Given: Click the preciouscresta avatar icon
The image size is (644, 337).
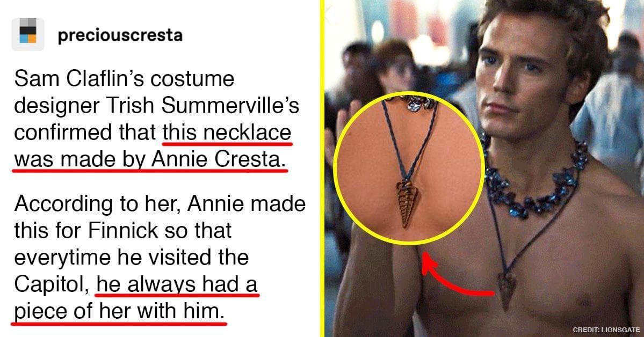Looking at the screenshot, I should 27,34.
